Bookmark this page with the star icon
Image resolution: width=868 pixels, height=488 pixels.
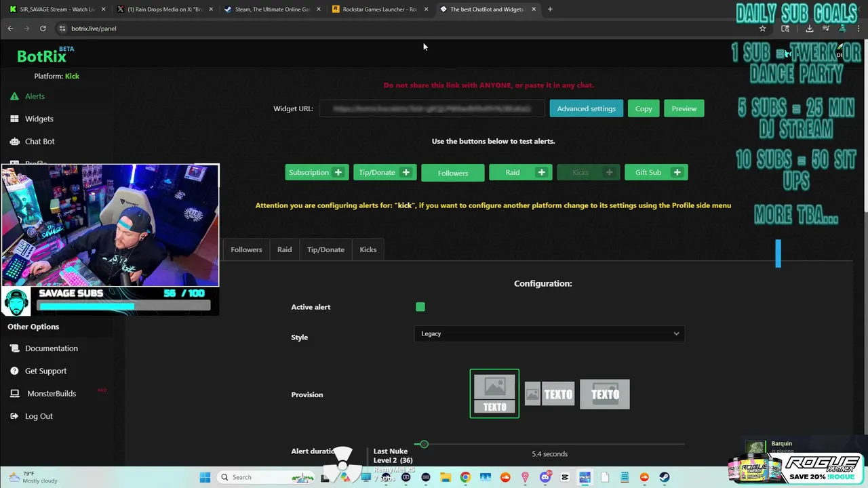tap(762, 28)
